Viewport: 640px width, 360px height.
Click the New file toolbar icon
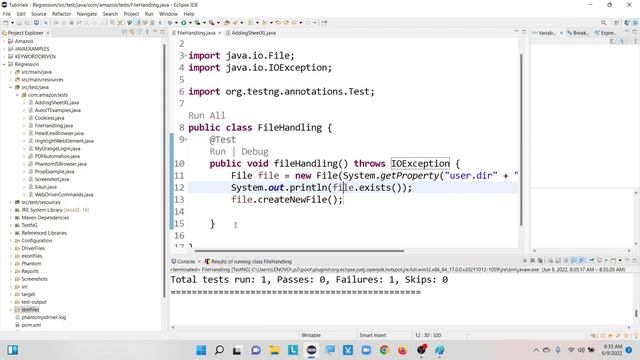[6, 23]
